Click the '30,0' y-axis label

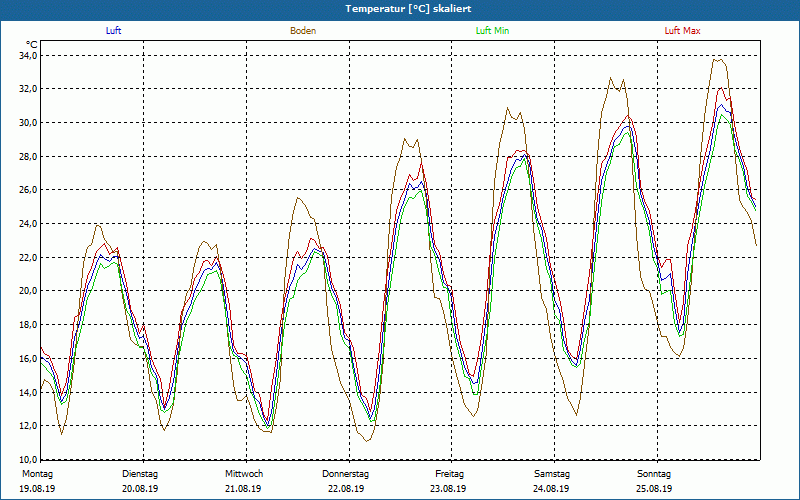29,122
